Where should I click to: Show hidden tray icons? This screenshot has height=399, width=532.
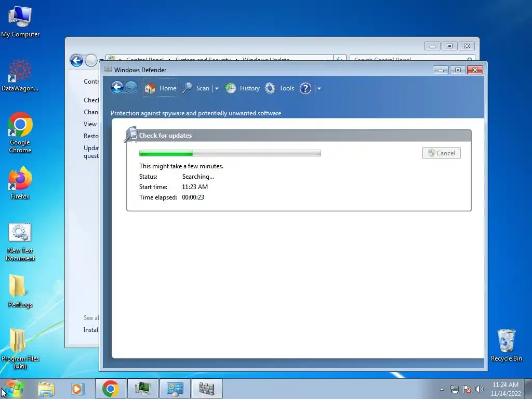coord(442,389)
